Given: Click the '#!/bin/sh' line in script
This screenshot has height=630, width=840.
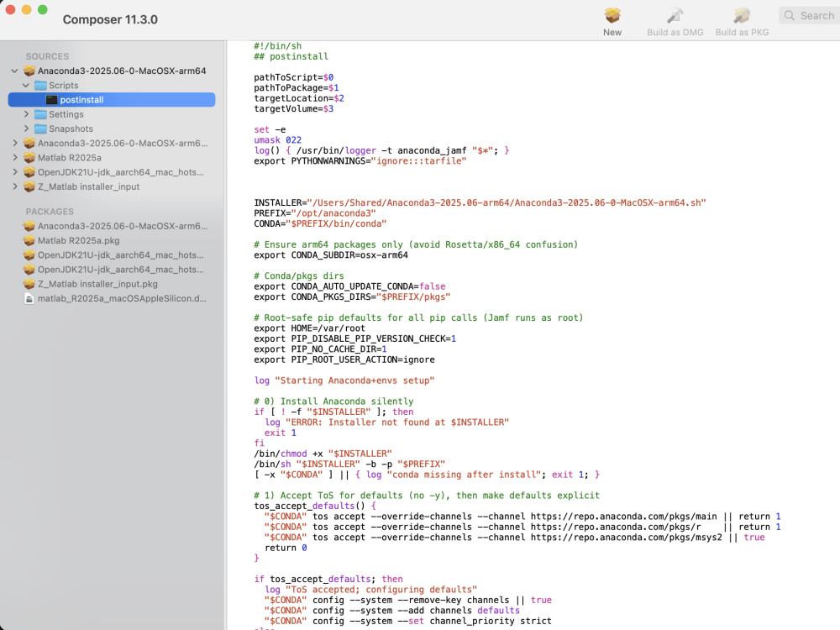Looking at the screenshot, I should pos(277,46).
